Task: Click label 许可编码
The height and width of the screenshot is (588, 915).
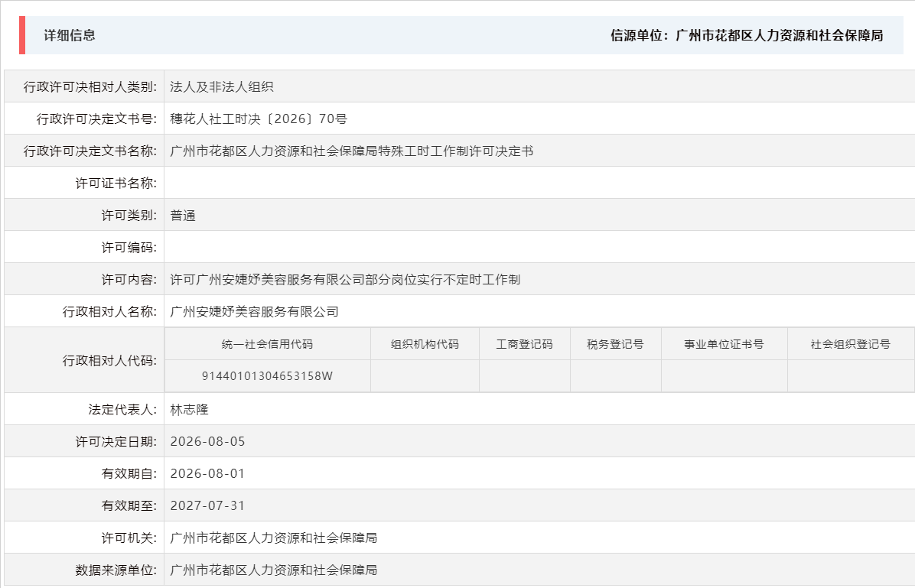Action: (x=129, y=247)
